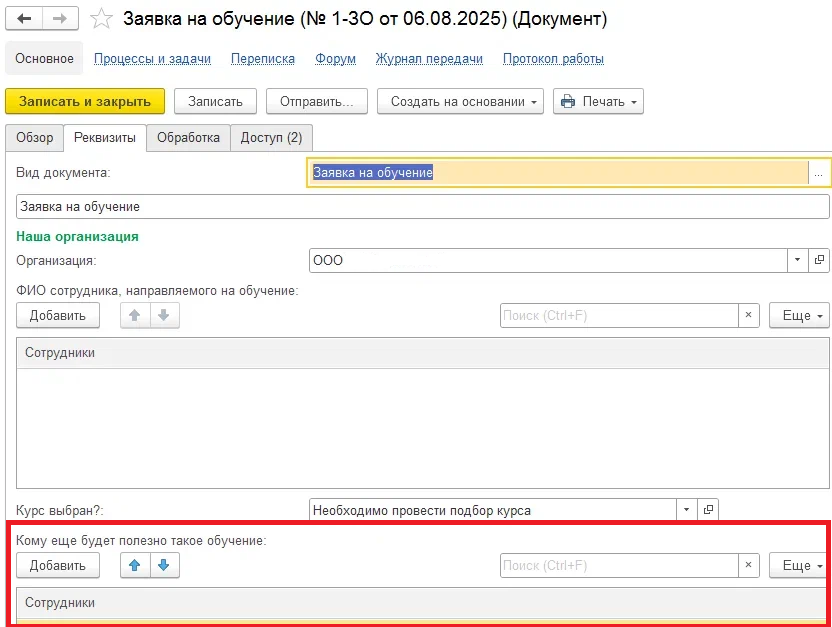This screenshot has height=627, width=832.
Task: Open Журнал передачи link
Action: (429, 58)
